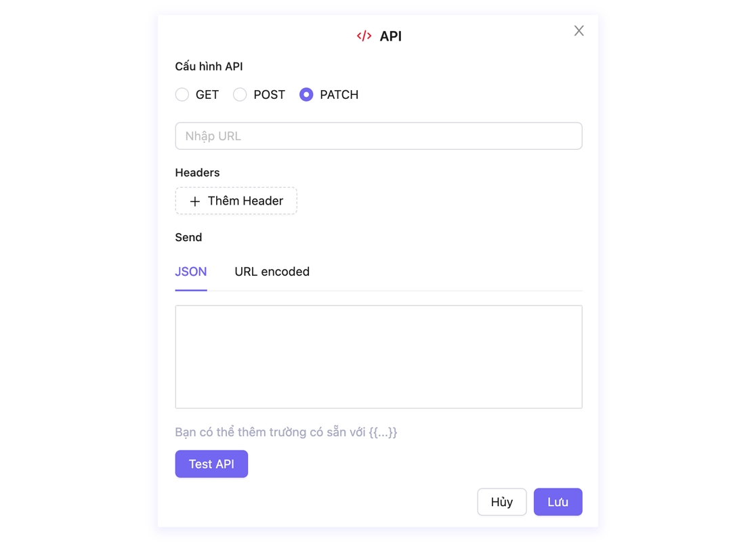The width and height of the screenshot is (756, 542).
Task: Switch to the JSON tab
Action: pos(191,272)
